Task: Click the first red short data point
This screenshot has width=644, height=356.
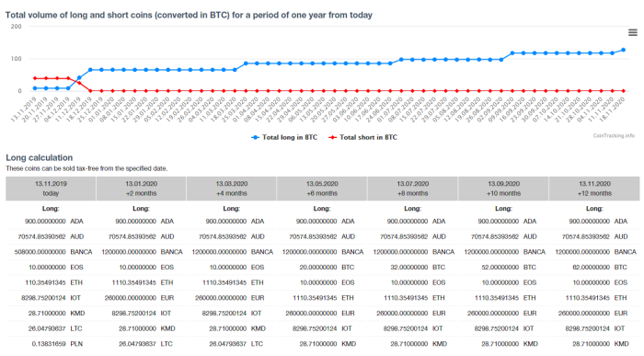Action: coord(35,78)
